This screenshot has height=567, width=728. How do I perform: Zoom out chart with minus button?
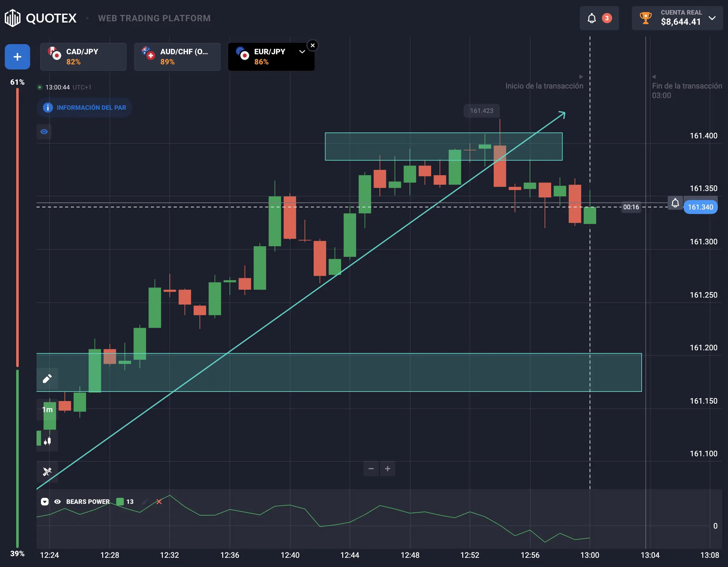pyautogui.click(x=371, y=469)
